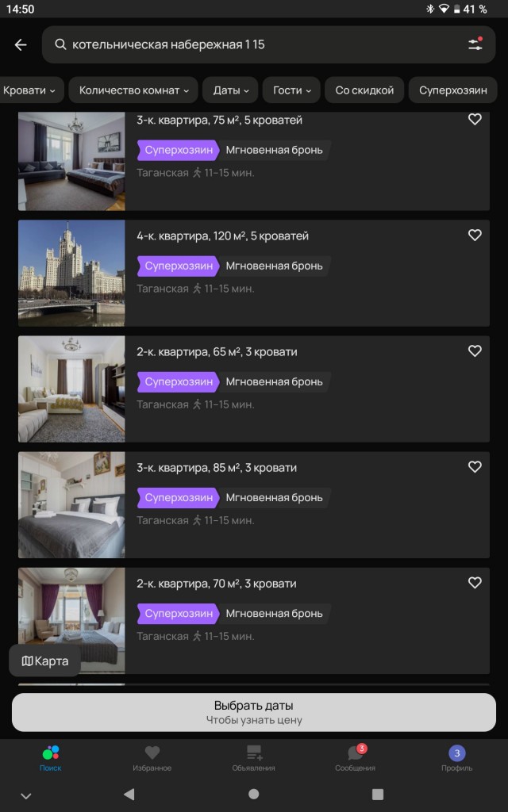Collapse screen with chevron at bottom left

tap(26, 793)
